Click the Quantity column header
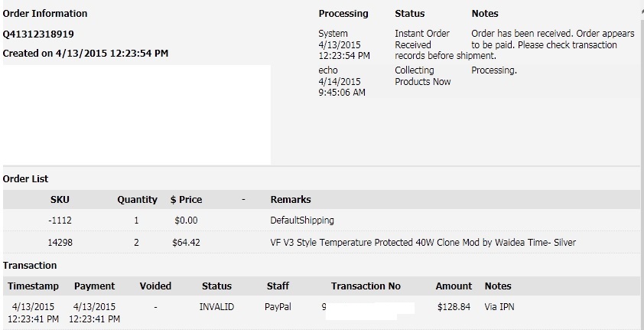This screenshot has width=644, height=330. click(x=137, y=200)
